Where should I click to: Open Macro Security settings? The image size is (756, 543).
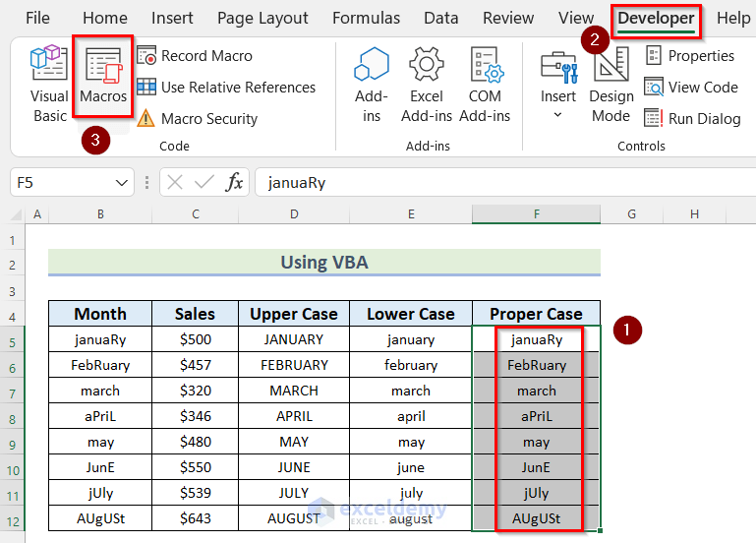tap(197, 119)
